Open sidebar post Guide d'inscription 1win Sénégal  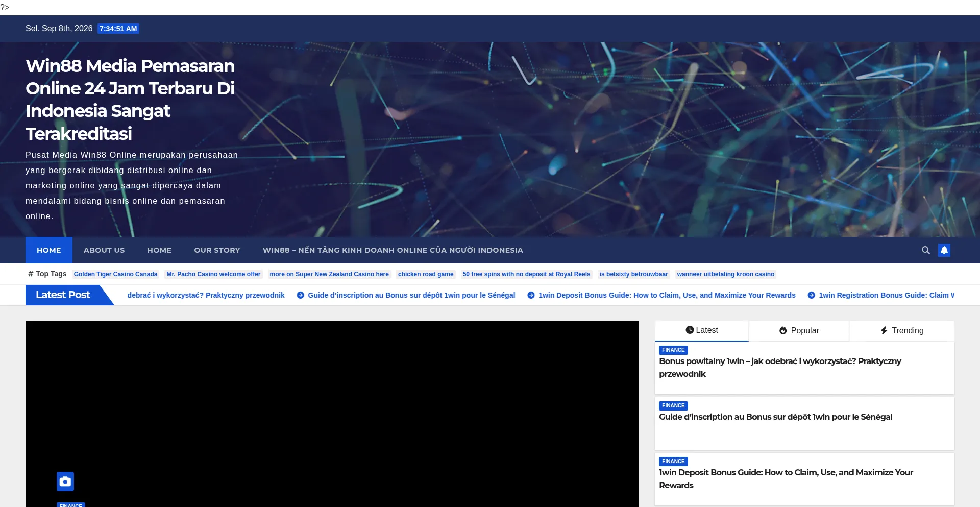tap(776, 417)
